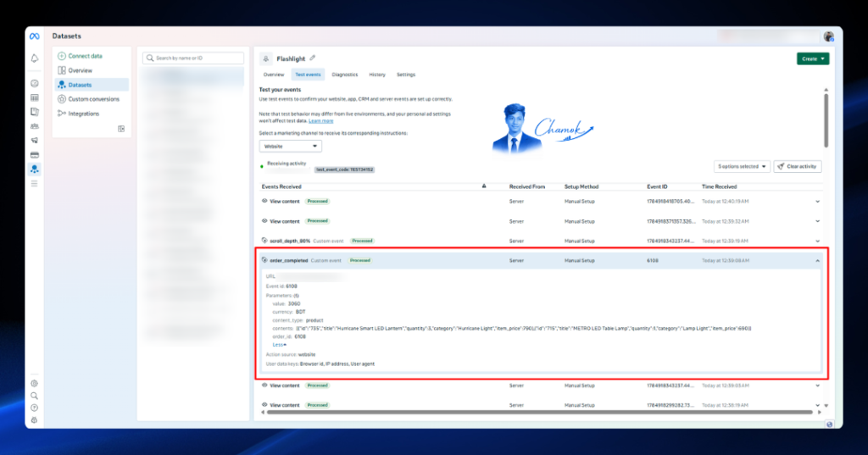Viewport: 868px width, 455px height.
Task: Switch to the Diagnostics tab
Action: [x=345, y=75]
